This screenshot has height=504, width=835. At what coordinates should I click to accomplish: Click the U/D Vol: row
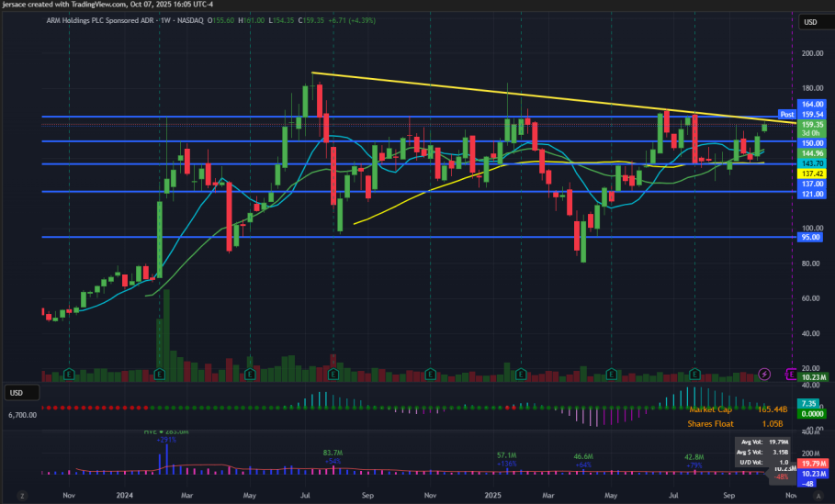763,462
